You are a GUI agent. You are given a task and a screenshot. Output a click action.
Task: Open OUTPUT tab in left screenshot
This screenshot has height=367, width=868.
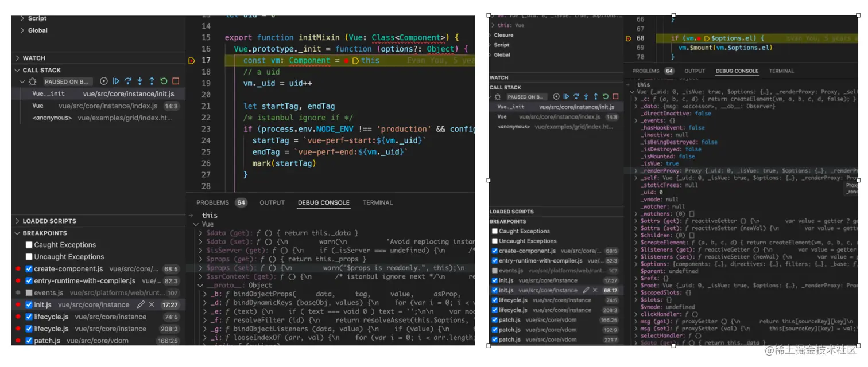point(272,202)
